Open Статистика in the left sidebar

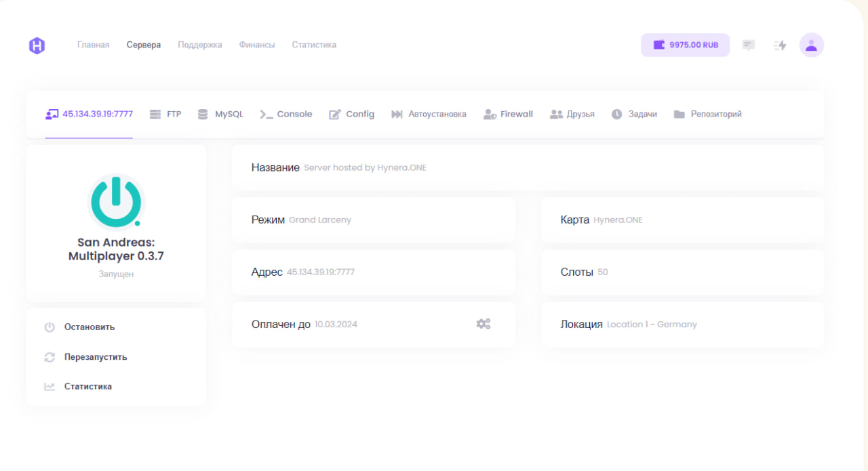(x=87, y=386)
